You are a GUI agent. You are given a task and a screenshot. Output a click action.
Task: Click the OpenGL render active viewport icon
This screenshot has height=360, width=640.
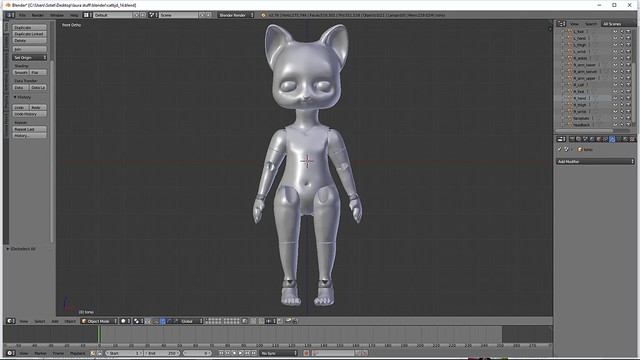click(x=288, y=321)
